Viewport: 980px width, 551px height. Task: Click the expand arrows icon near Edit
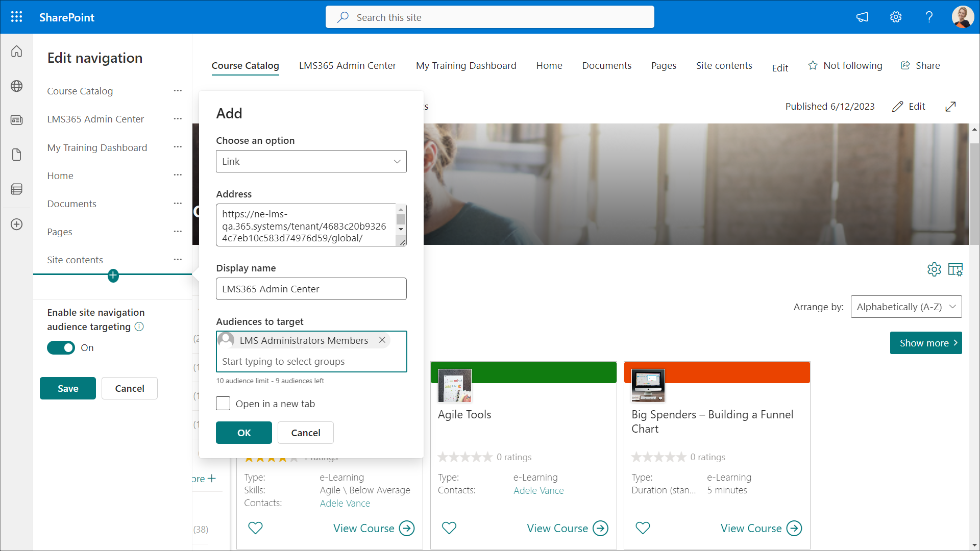(950, 107)
